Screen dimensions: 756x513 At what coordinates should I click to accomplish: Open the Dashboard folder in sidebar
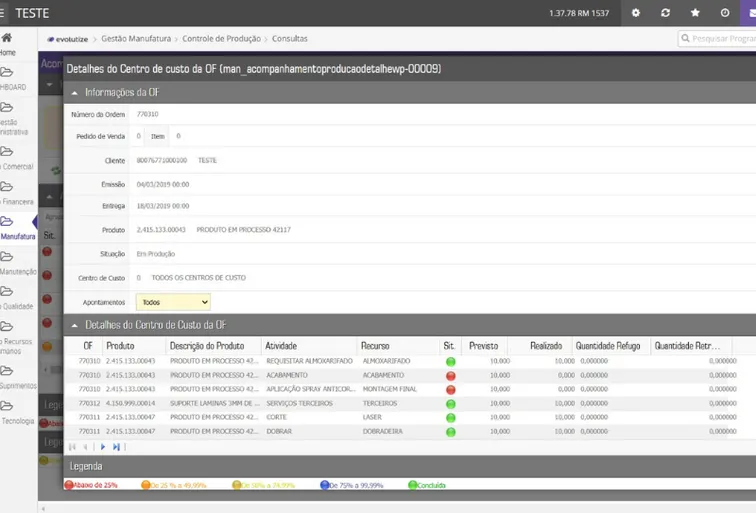(13, 79)
